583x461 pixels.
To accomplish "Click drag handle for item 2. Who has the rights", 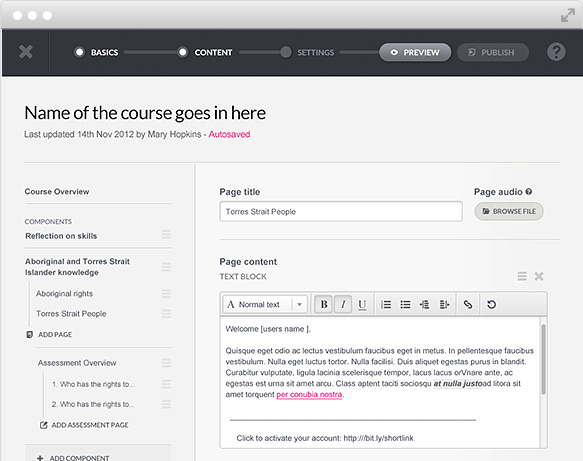I will pyautogui.click(x=166, y=404).
